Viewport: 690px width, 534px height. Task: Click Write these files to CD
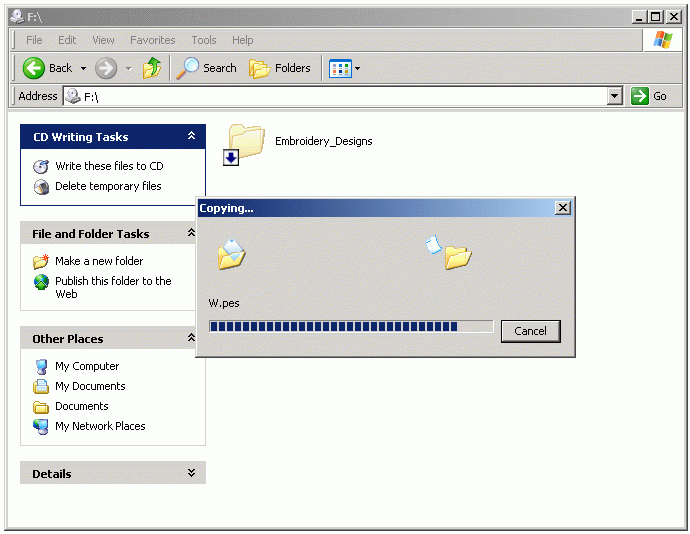(x=109, y=166)
